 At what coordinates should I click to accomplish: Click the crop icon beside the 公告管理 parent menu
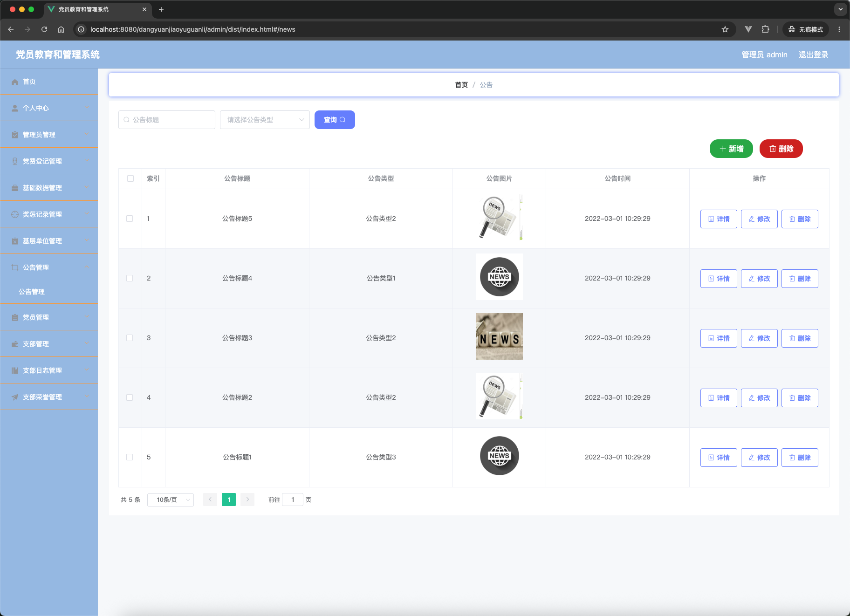(x=15, y=267)
